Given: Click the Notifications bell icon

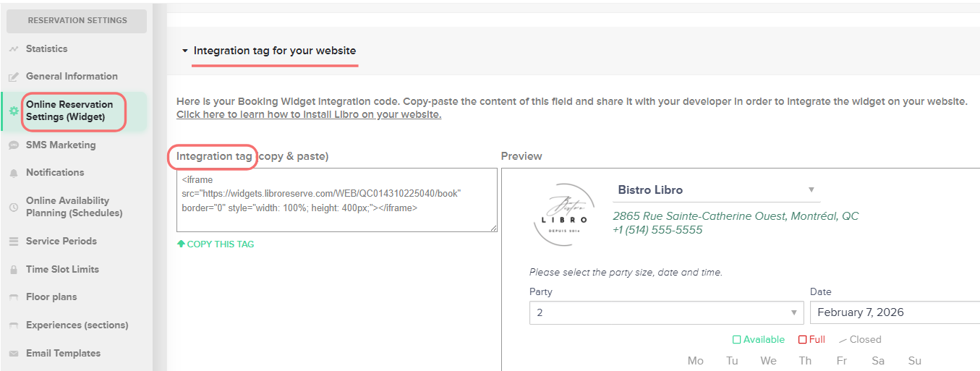Looking at the screenshot, I should [x=13, y=173].
